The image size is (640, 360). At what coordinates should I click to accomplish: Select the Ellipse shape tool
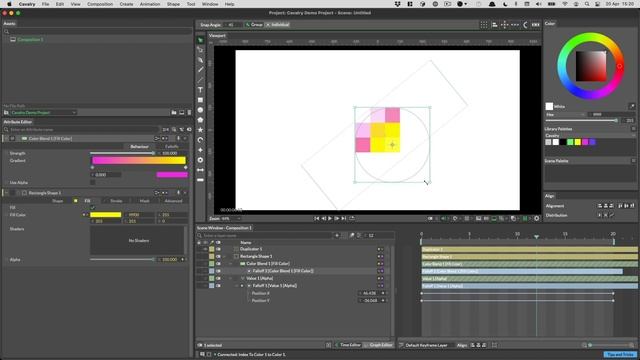click(x=200, y=110)
